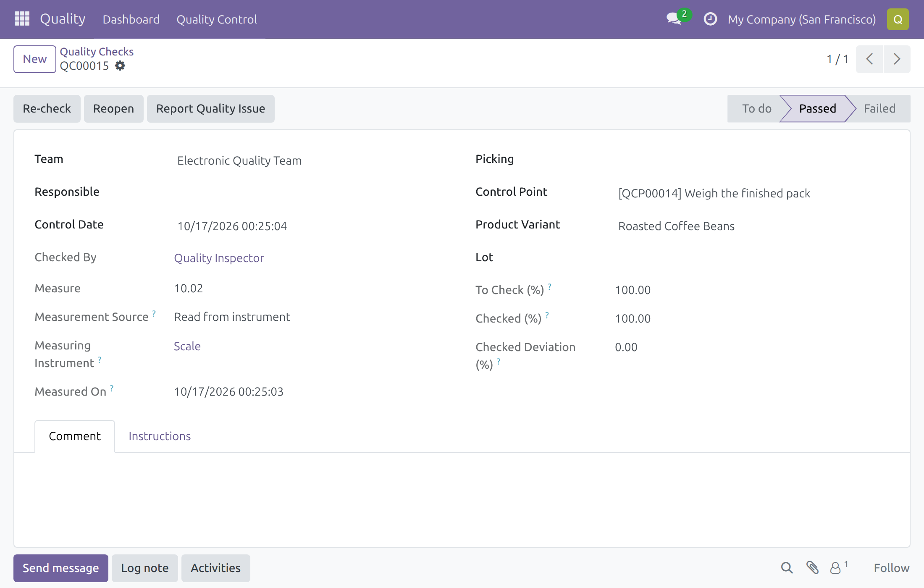Image resolution: width=924 pixels, height=588 pixels.
Task: Open the Measurement Source help tooltip
Action: (154, 313)
